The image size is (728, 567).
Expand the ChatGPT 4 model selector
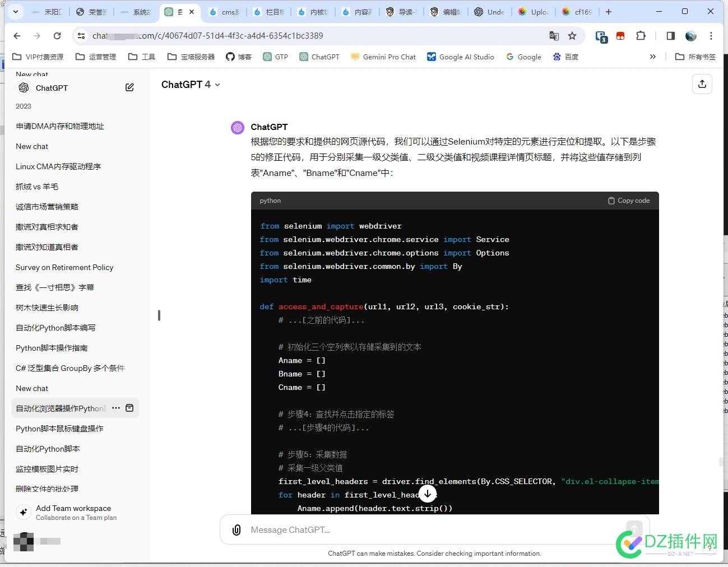coord(191,85)
